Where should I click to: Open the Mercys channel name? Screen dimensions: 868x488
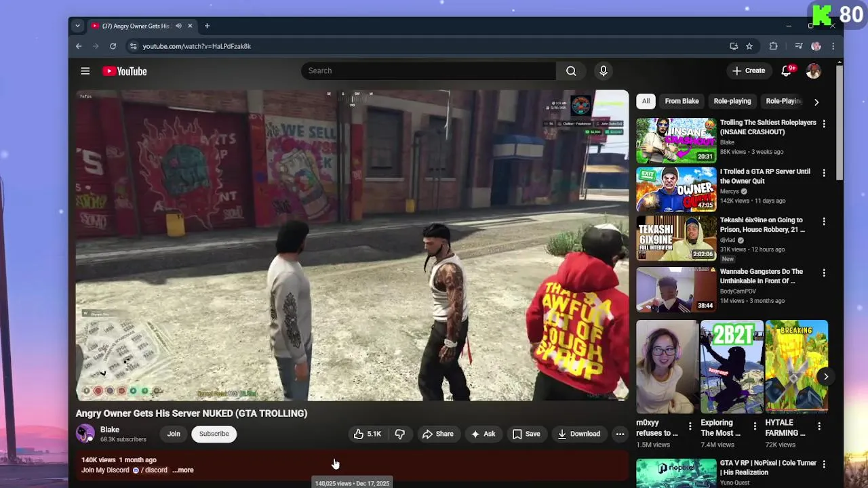pos(730,191)
